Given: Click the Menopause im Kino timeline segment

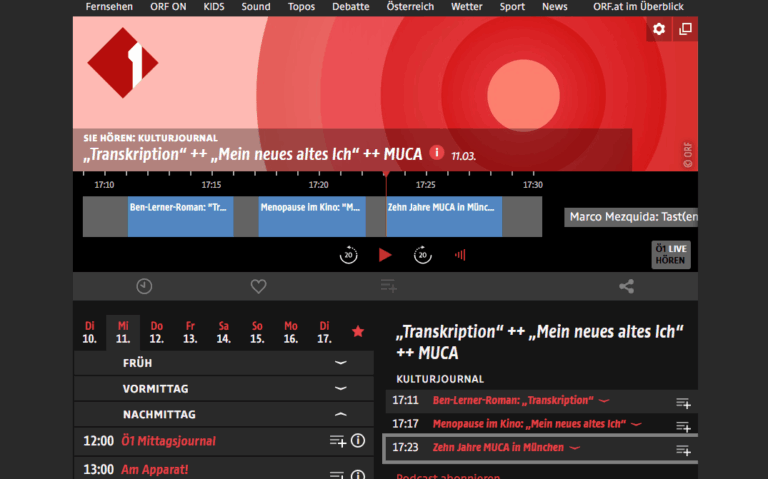Looking at the screenshot, I should pos(312,216).
